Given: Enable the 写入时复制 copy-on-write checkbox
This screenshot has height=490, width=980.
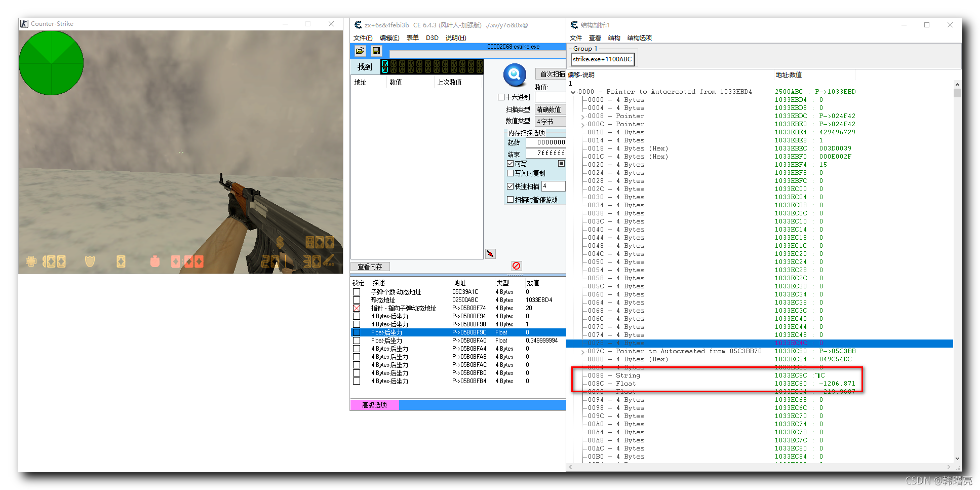Looking at the screenshot, I should (x=510, y=173).
